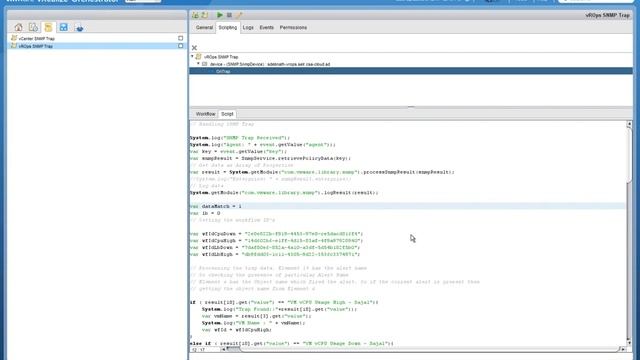Click the policy icon beside root tree node
This screenshot has width=640, height=360.
tap(198, 57)
